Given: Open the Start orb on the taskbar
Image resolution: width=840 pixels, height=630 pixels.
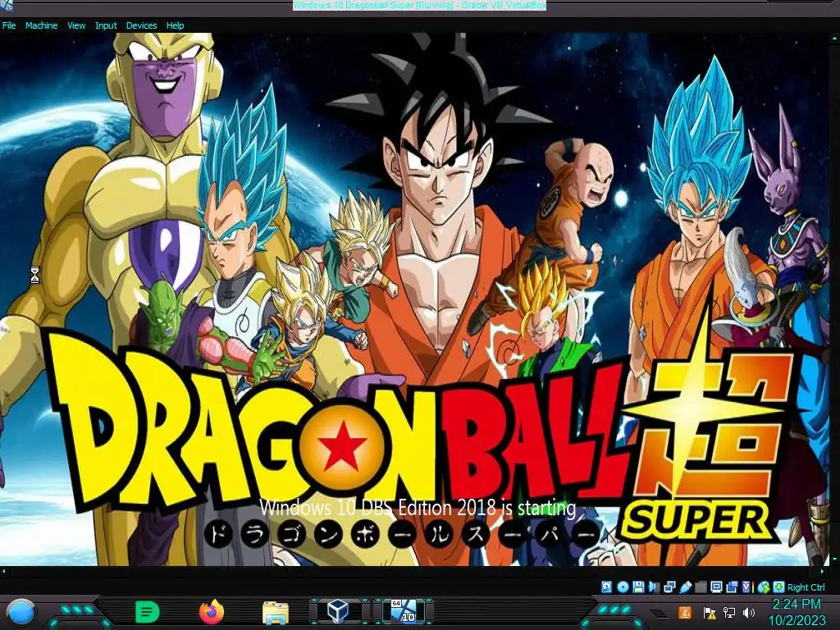Looking at the screenshot, I should (21, 612).
